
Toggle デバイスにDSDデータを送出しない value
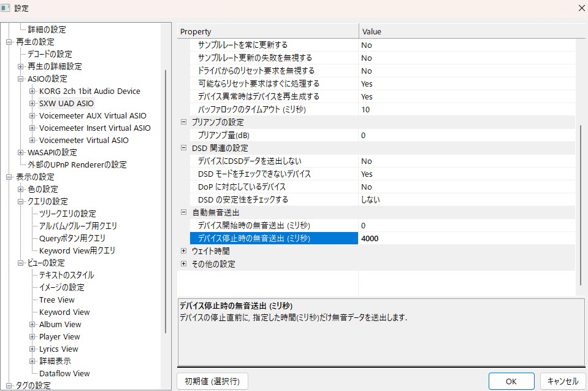pos(466,161)
